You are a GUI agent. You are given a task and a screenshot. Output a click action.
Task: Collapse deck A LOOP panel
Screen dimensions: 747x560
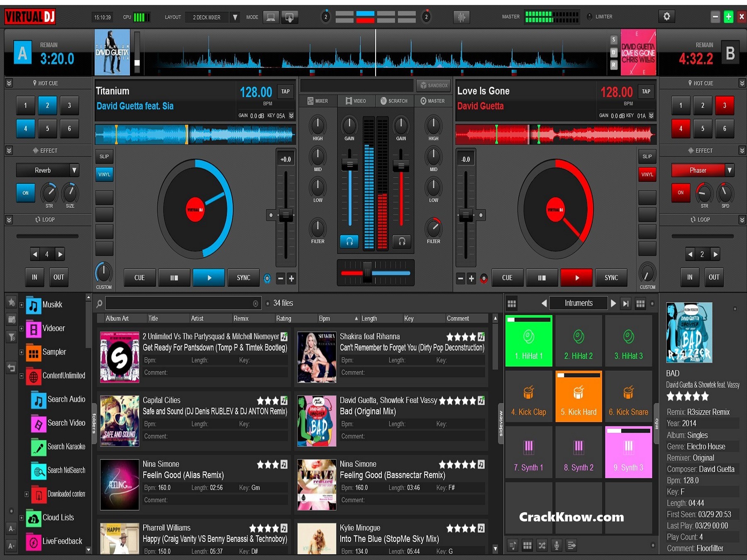[9, 220]
